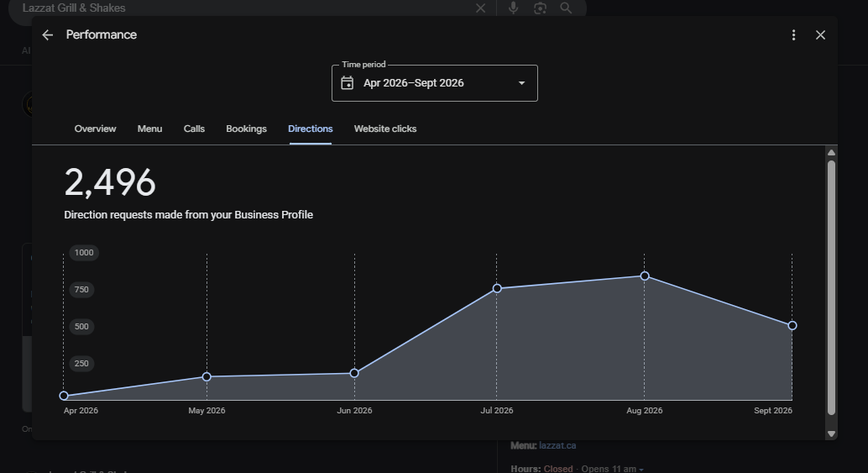Run search with magnifier icon
This screenshot has height=473, width=868.
(566, 8)
